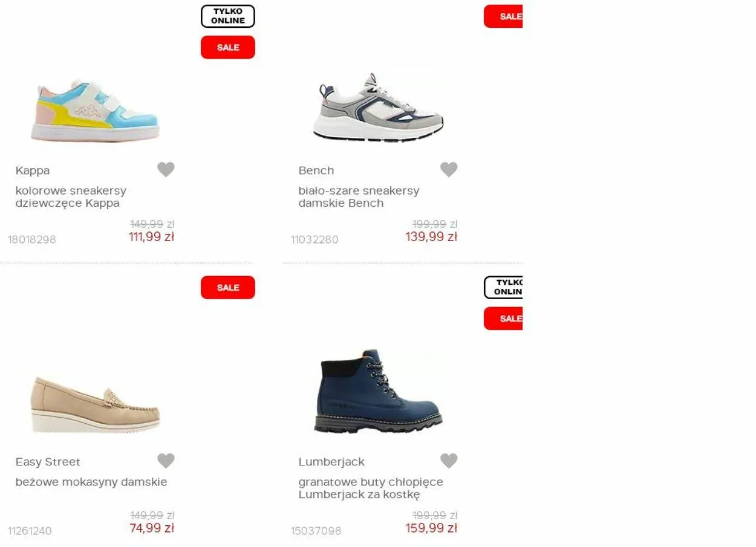
Task: Click the TYLKO ONLINE badge above Kappa
Action: coord(228,16)
